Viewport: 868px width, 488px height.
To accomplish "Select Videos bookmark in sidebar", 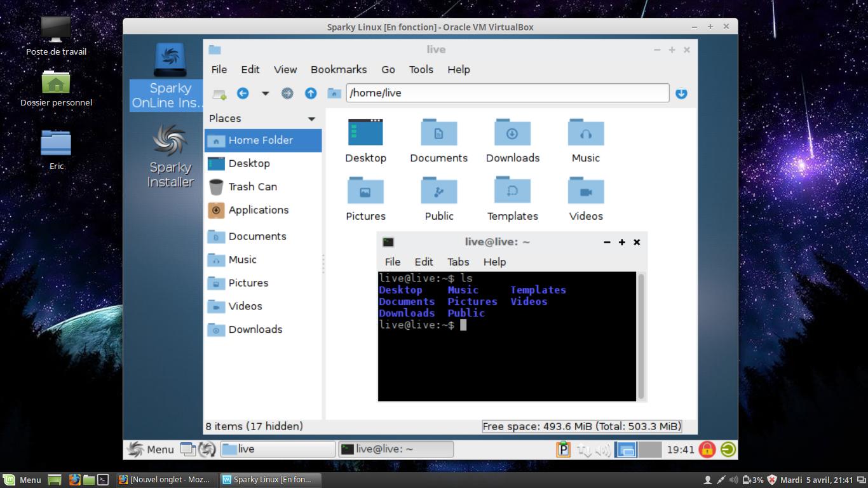I will pyautogui.click(x=263, y=306).
